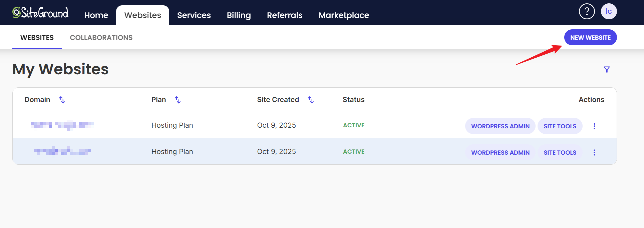Launch Site Tools for the second website
Viewport: 644px width, 228px height.
point(560,152)
